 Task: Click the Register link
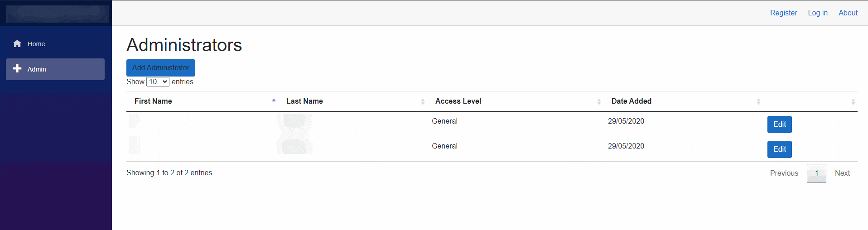tap(783, 13)
